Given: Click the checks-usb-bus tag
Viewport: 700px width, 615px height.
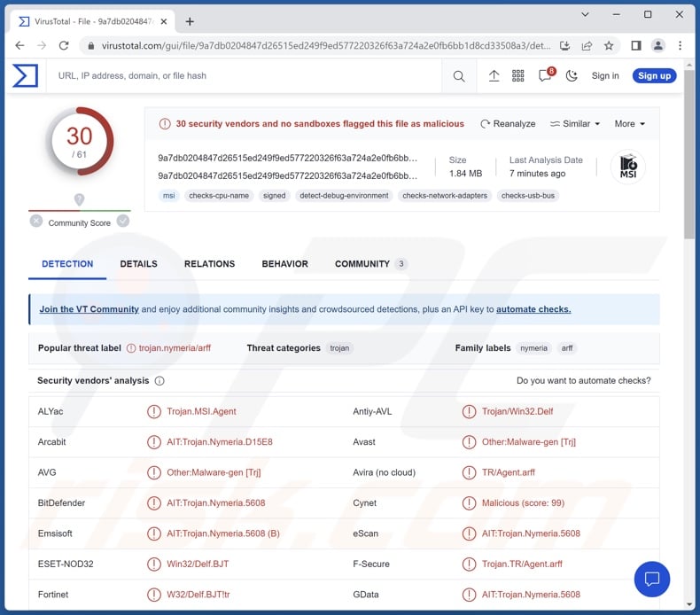Looking at the screenshot, I should [x=528, y=196].
